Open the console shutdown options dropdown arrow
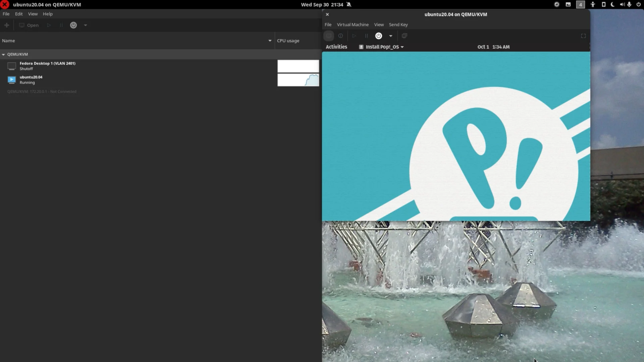Viewport: 644px width, 362px height. (x=391, y=36)
